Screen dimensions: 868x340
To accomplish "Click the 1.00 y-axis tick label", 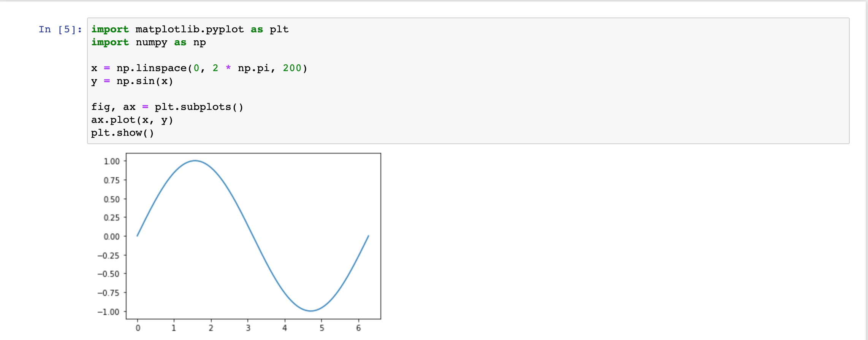I will (x=112, y=161).
